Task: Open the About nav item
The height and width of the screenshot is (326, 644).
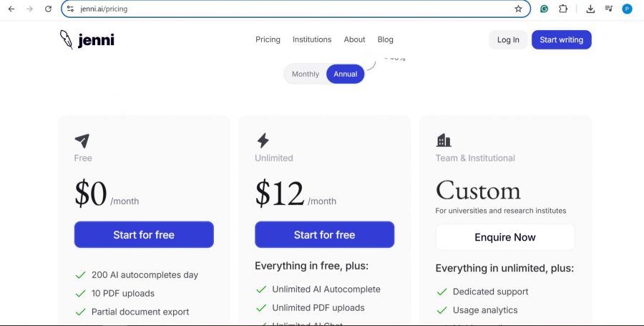Action: tap(354, 39)
